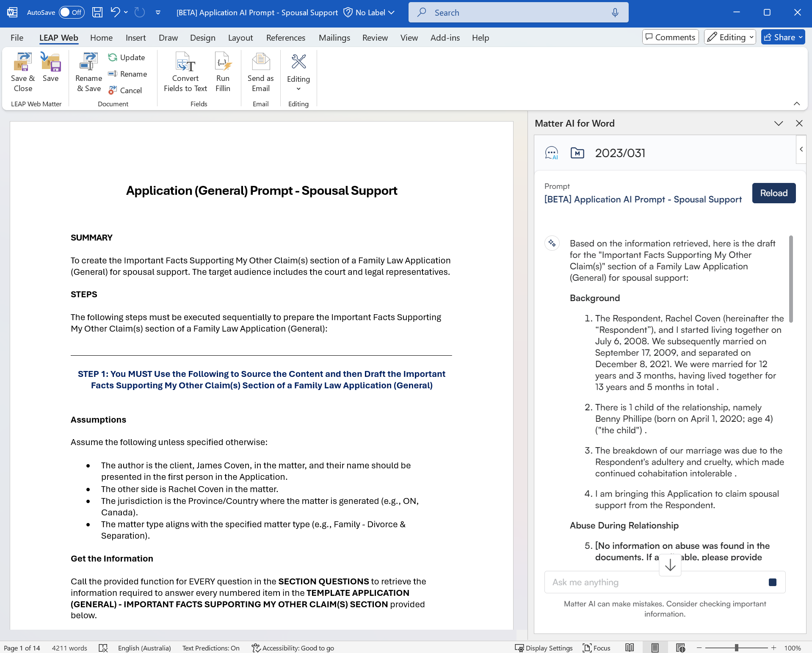Open the Matter AI chat icon
Viewport: 812px width, 653px height.
551,153
